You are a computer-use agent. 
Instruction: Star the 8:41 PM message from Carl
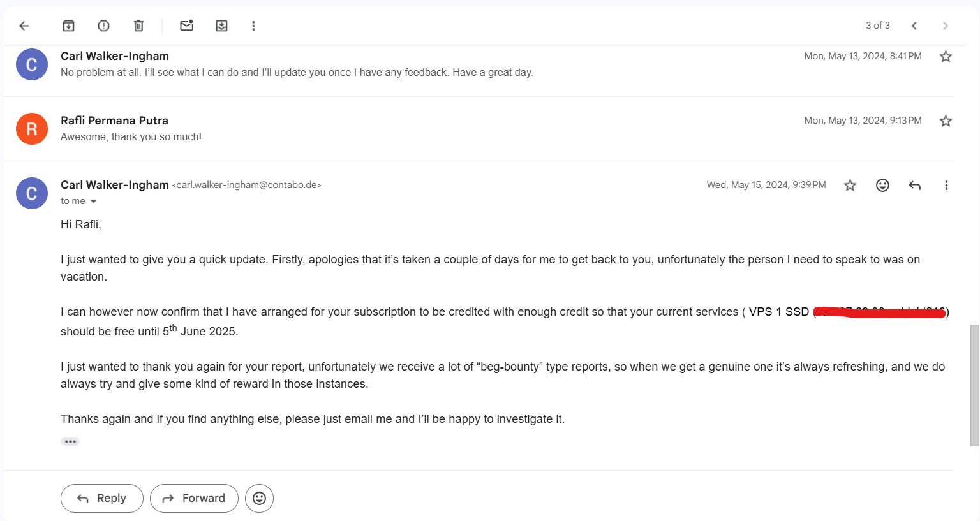point(946,57)
